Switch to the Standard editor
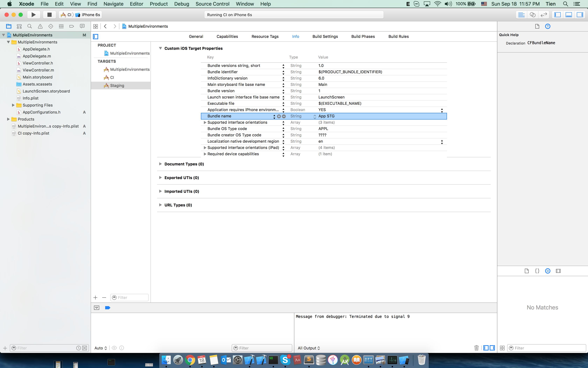Viewport: 588px width, 368px height. point(521,15)
